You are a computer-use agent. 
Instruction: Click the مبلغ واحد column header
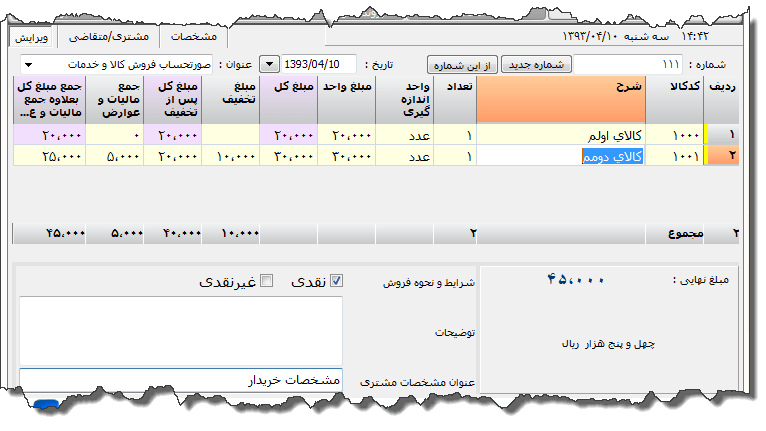point(346,100)
